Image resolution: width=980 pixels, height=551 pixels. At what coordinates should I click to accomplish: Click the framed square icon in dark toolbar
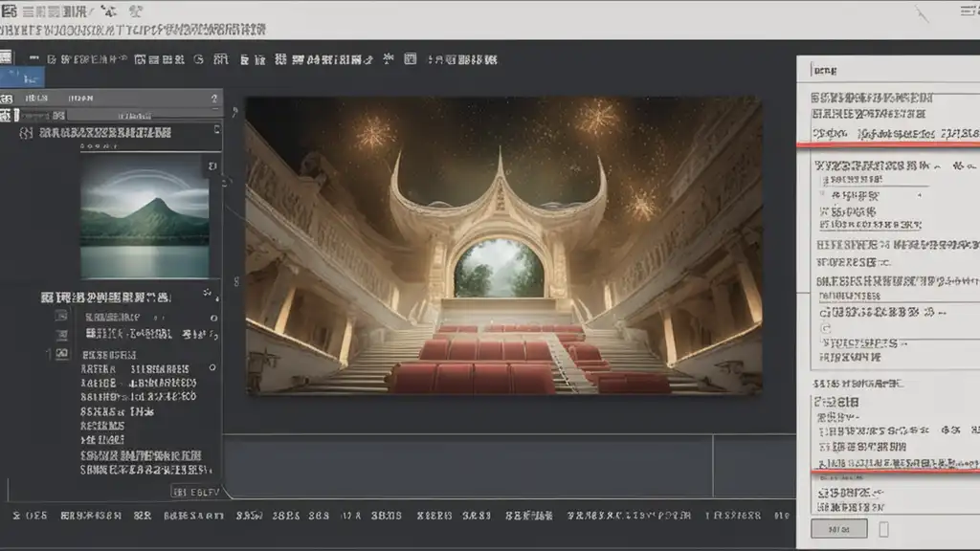(x=410, y=58)
